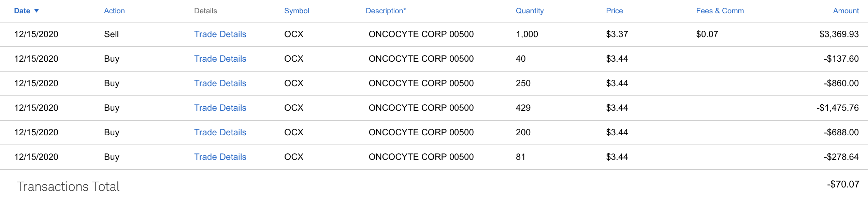Open Trade Details for 81-share buy

point(220,157)
